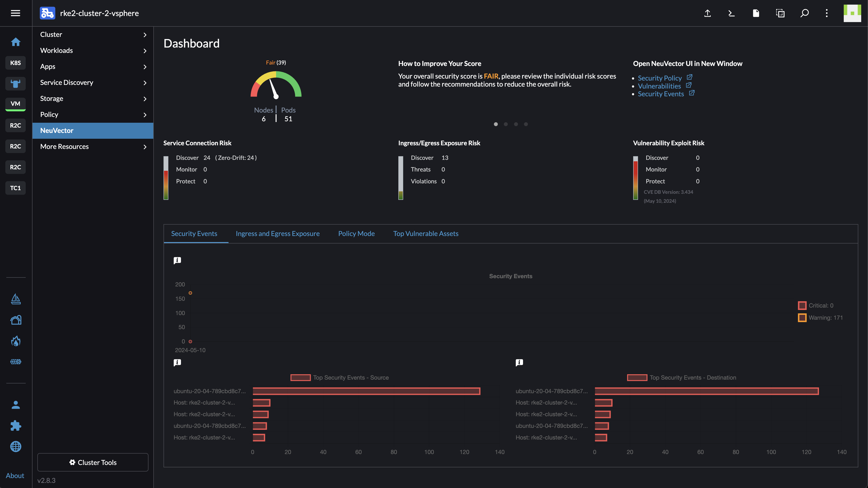This screenshot has width=868, height=488.
Task: Expand the Service Discovery menu group
Action: [93, 82]
